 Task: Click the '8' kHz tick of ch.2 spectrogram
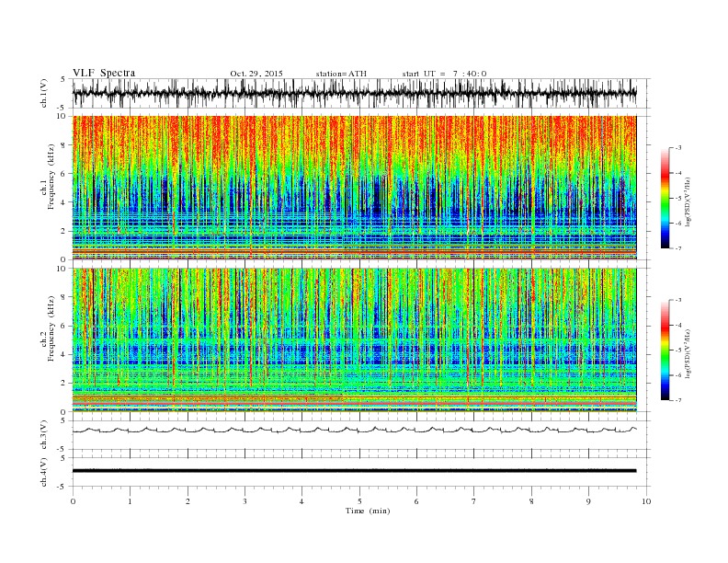(63, 297)
